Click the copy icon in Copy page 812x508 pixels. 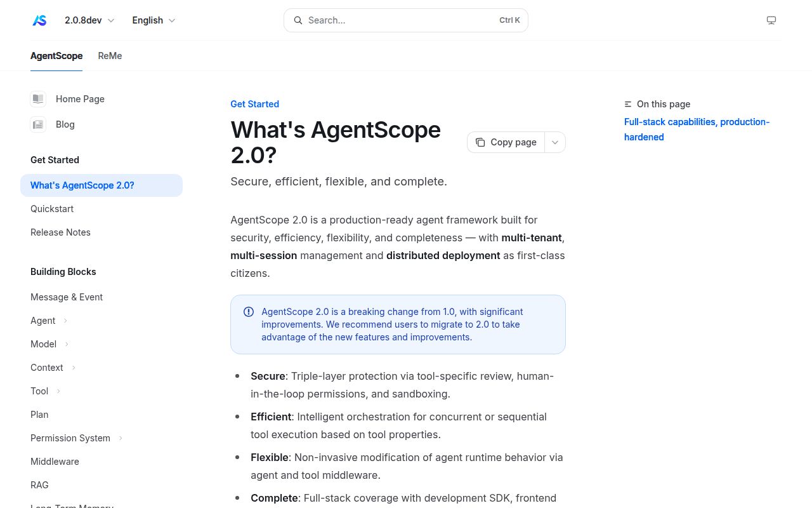(x=480, y=142)
